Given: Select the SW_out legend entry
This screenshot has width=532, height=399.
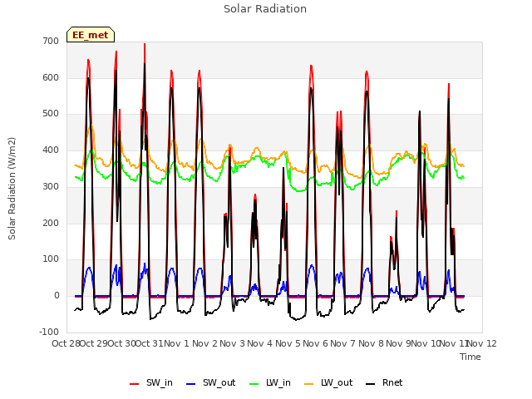Looking at the screenshot, I should [x=210, y=383].
